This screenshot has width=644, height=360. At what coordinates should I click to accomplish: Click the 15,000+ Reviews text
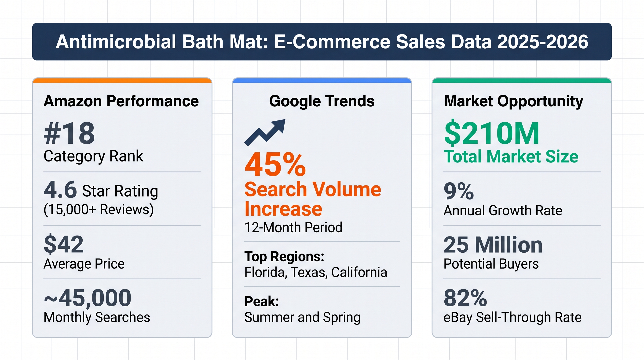point(99,210)
